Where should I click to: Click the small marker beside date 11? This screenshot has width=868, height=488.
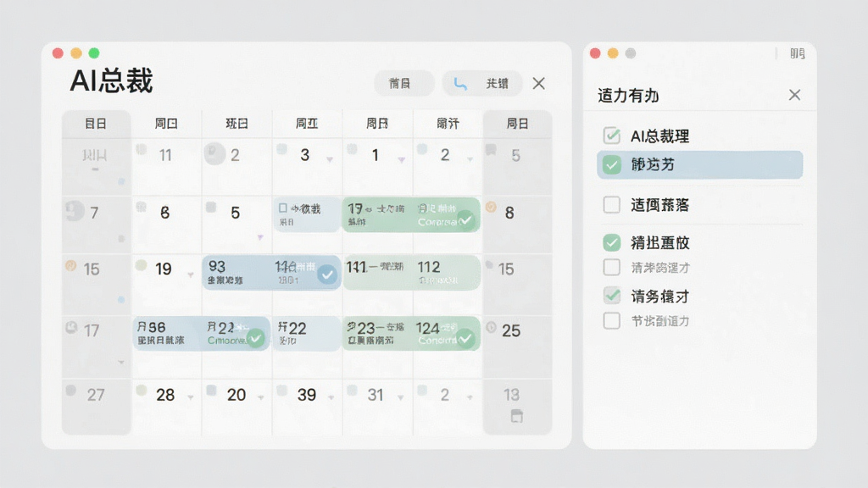pyautogui.click(x=142, y=149)
